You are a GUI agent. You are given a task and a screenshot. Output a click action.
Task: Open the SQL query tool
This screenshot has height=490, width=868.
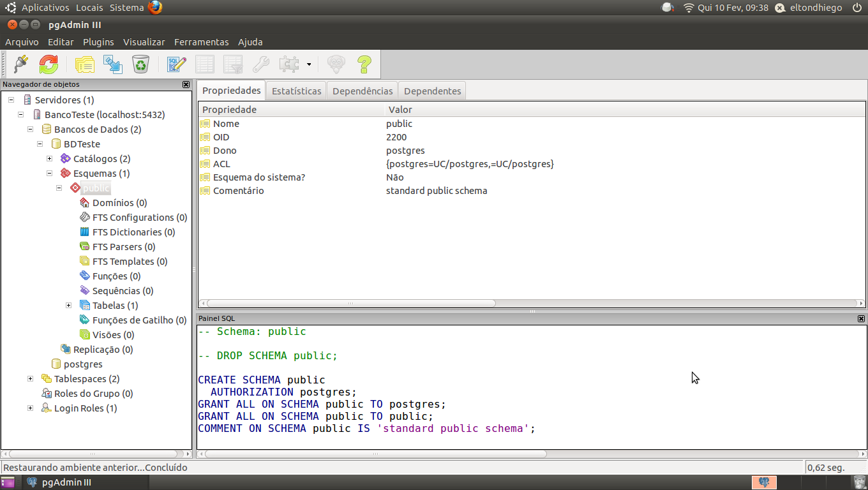pyautogui.click(x=176, y=64)
